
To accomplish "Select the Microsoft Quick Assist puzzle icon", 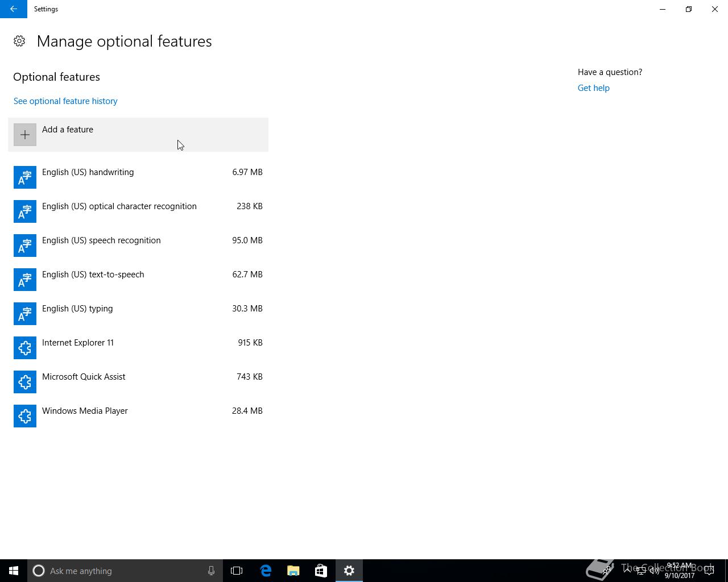I will (25, 382).
